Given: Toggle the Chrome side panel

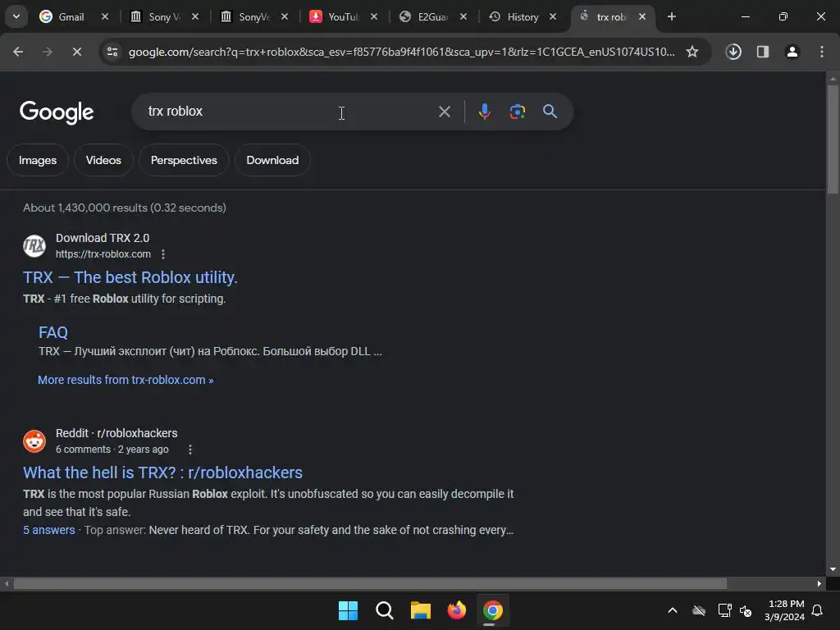Looking at the screenshot, I should click(763, 52).
